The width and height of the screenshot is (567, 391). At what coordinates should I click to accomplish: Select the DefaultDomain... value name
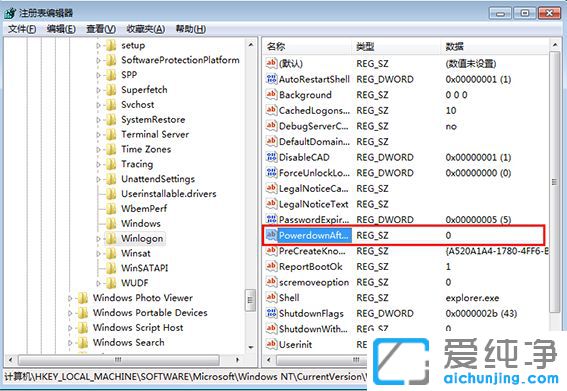[314, 141]
